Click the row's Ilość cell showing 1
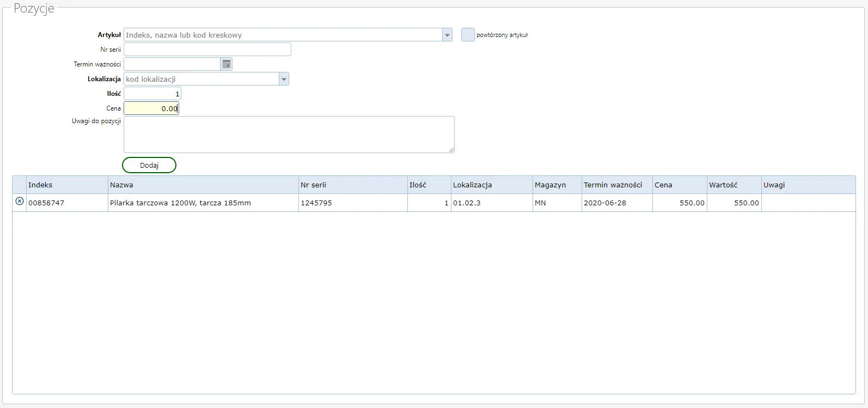The width and height of the screenshot is (868, 408). (429, 203)
